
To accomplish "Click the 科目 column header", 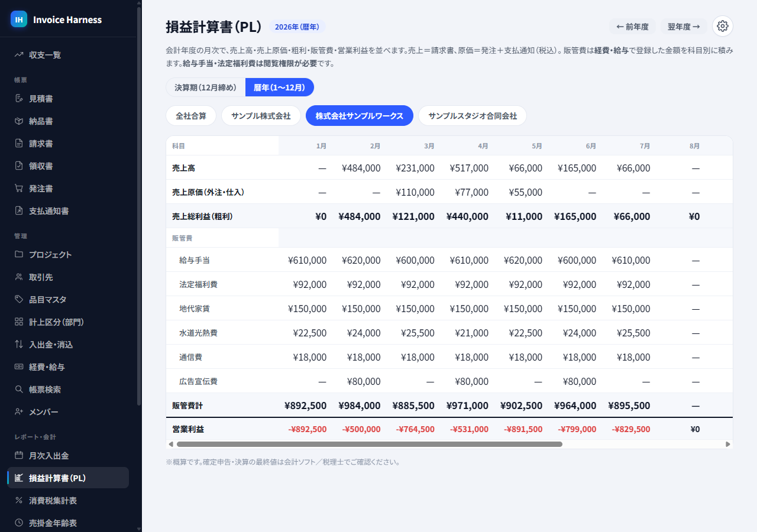I will pos(179,146).
